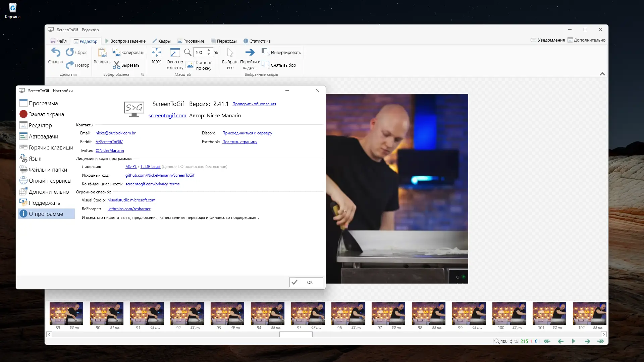
Task: Collapse the ribbon with the chevron
Action: pyautogui.click(x=602, y=74)
